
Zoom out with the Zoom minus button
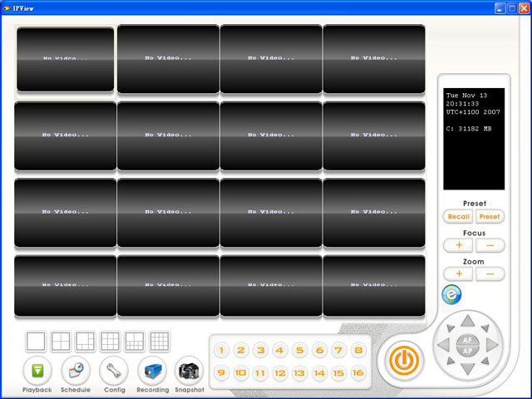coord(490,273)
